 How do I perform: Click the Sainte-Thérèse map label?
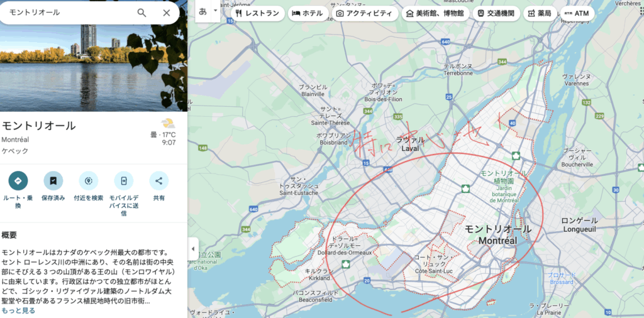click(x=330, y=116)
